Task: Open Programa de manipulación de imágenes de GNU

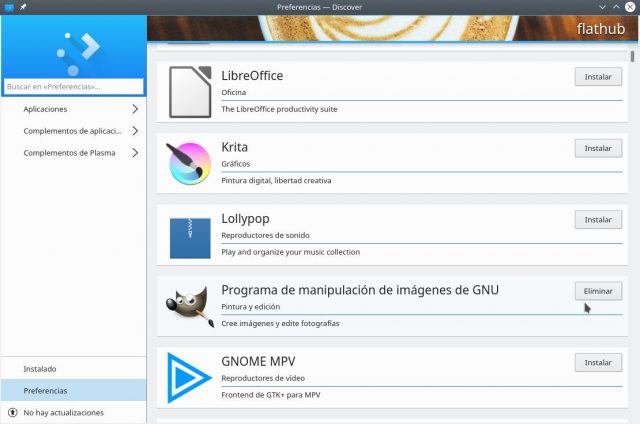Action: click(360, 290)
